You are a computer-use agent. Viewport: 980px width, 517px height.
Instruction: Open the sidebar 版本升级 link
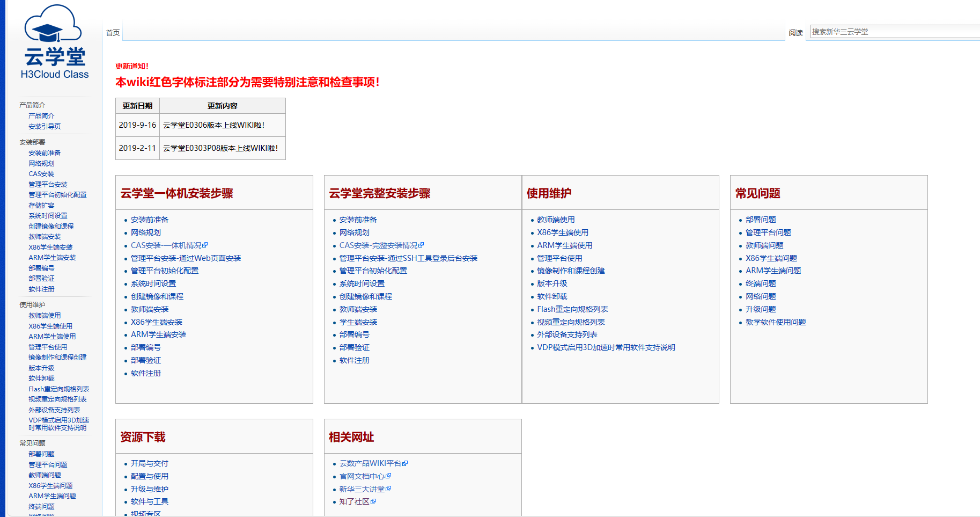41,368
